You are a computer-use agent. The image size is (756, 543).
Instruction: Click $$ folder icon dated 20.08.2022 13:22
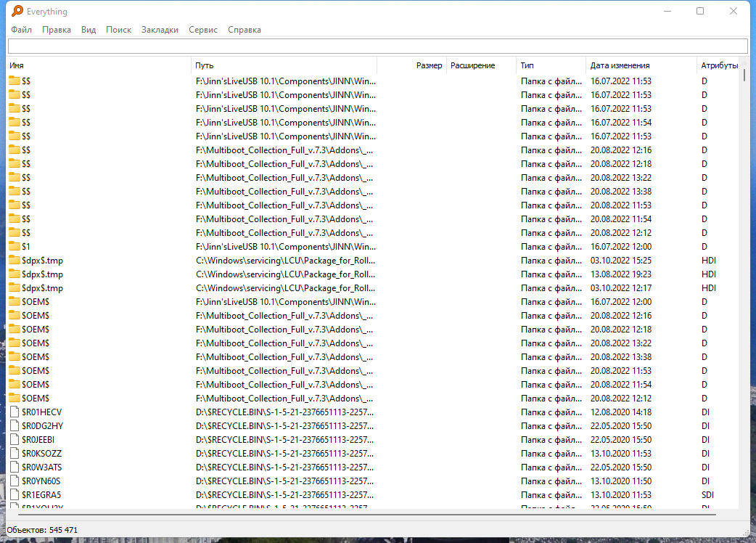15,177
